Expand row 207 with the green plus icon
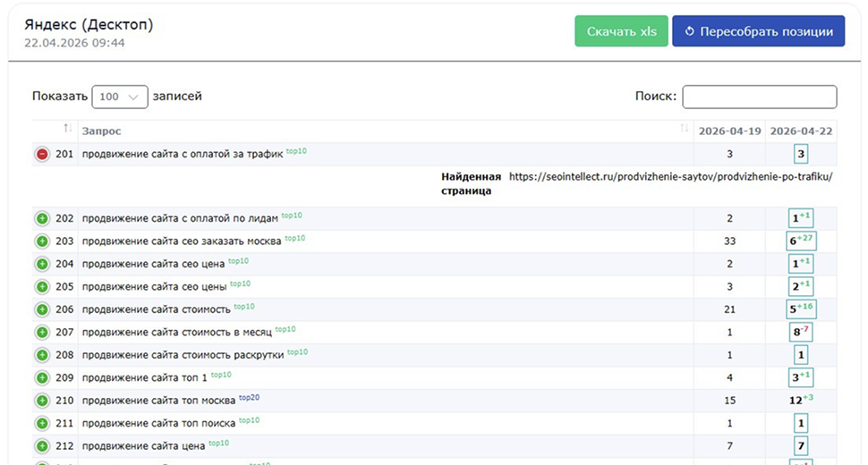Viewport: 868px width, 465px height. coord(42,333)
